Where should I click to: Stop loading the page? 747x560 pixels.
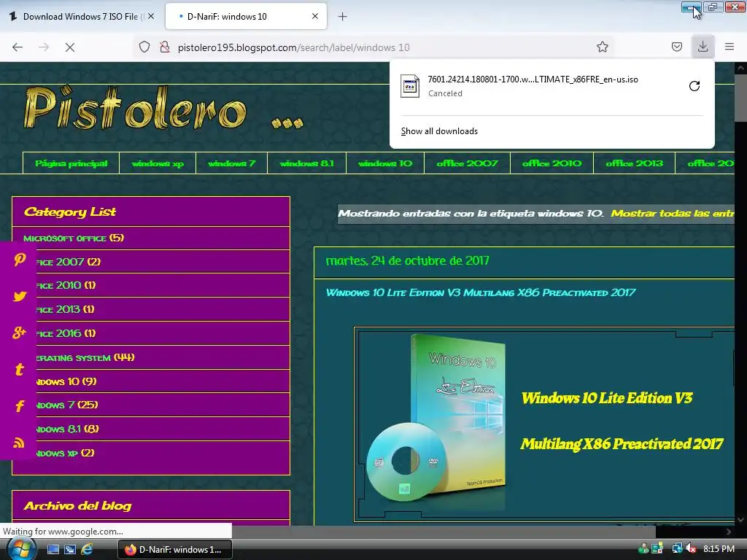(x=70, y=47)
